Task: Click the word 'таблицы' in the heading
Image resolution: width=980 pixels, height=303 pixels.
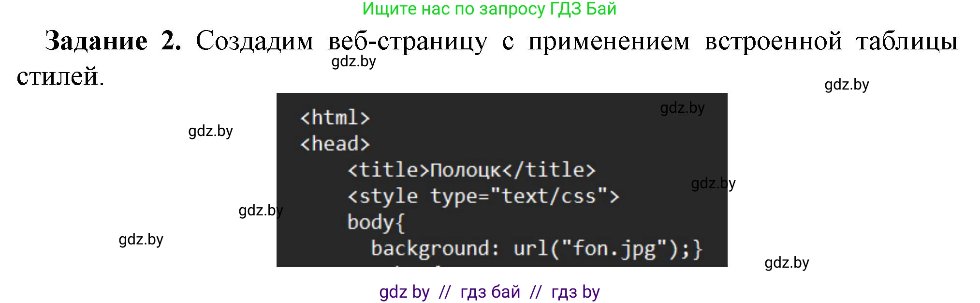Action: tap(907, 42)
